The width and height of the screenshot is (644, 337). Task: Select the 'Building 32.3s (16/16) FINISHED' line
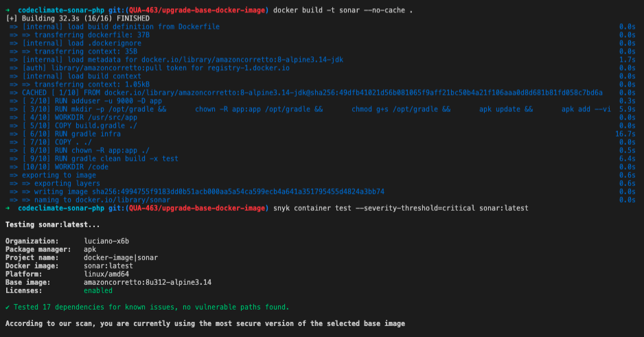click(x=78, y=19)
